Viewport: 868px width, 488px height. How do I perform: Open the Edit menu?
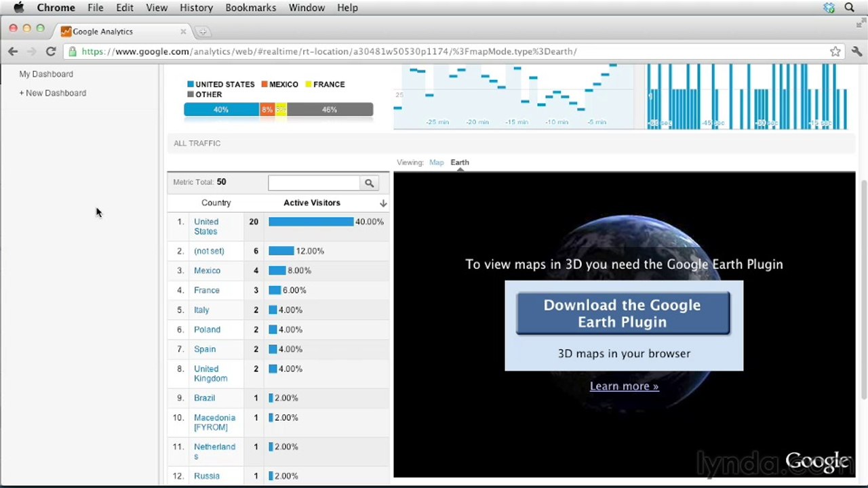click(x=125, y=7)
